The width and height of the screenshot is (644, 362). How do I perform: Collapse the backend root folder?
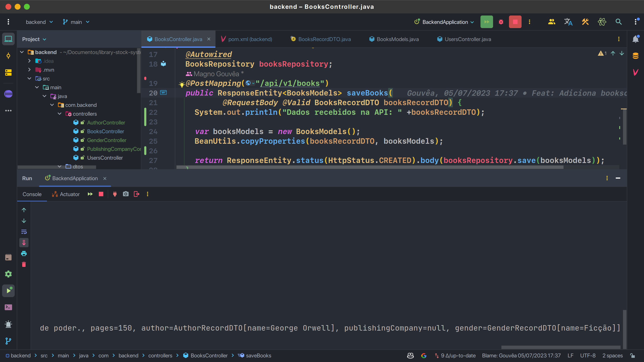pos(22,52)
